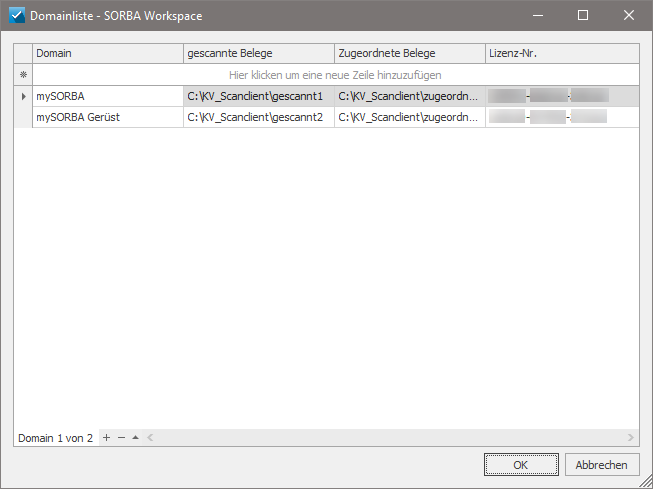
Task: Click the Lizenz-Nr. column header
Action: [x=562, y=53]
